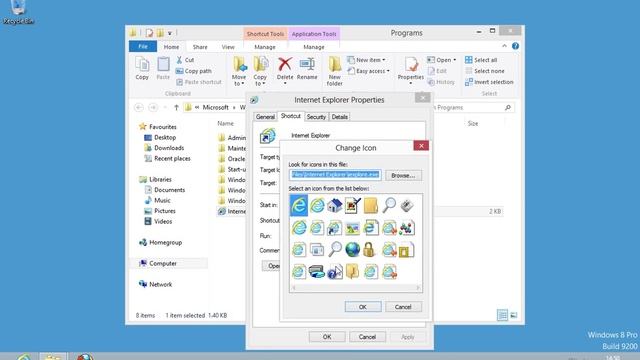Switch to large icons view in status bar
Image resolution: width=640 pixels, height=360 pixels.
[x=514, y=315]
